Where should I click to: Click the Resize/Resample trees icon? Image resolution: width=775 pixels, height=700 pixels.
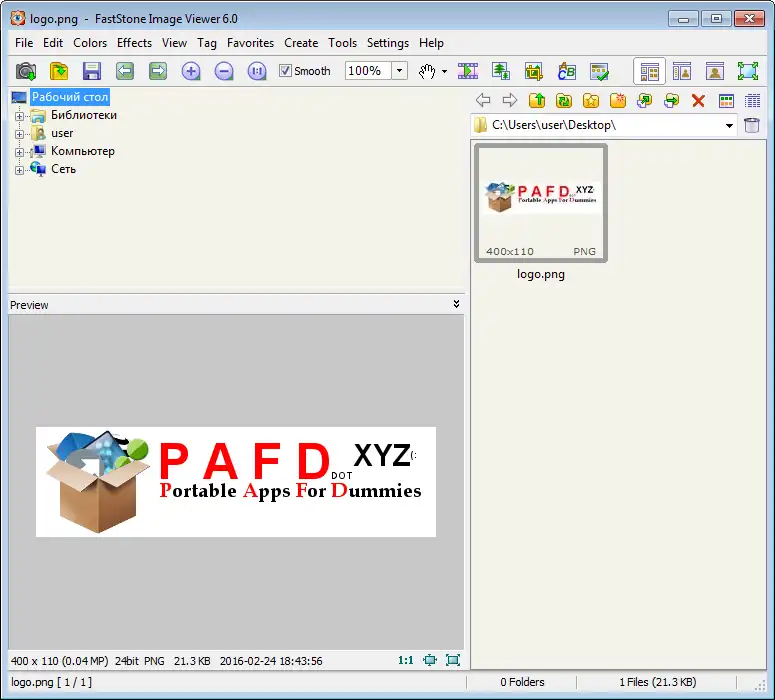coord(501,71)
